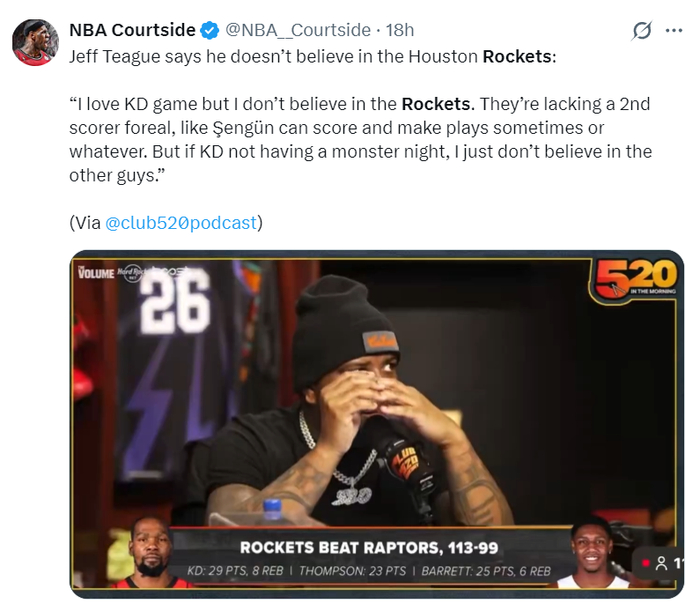The height and width of the screenshot is (604, 700).
Task: Open the three-dot more options menu
Action: click(x=674, y=31)
